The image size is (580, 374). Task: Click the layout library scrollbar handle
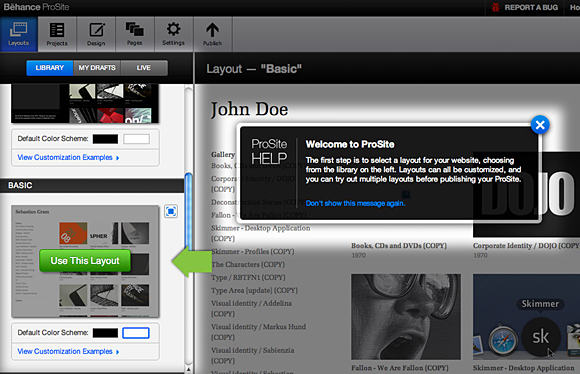point(189,211)
